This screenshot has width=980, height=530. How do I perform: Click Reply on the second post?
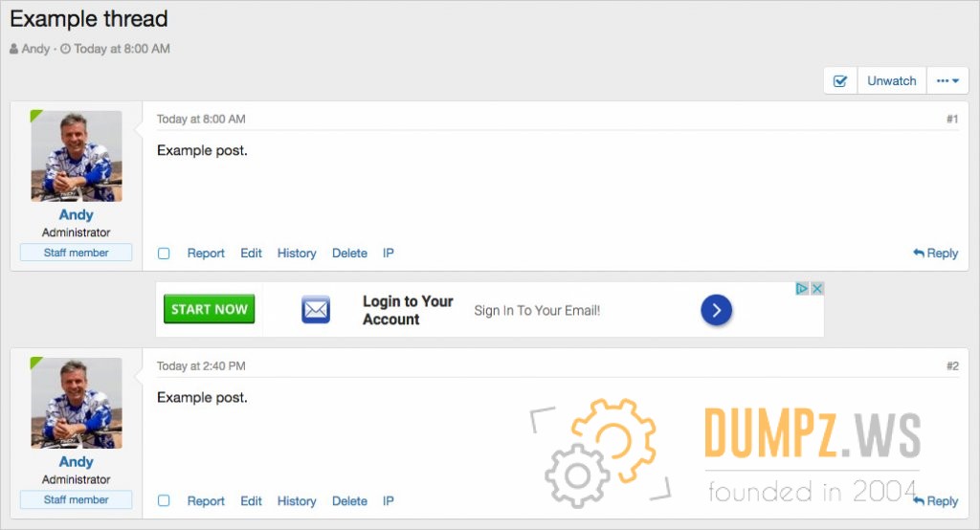[x=935, y=500]
